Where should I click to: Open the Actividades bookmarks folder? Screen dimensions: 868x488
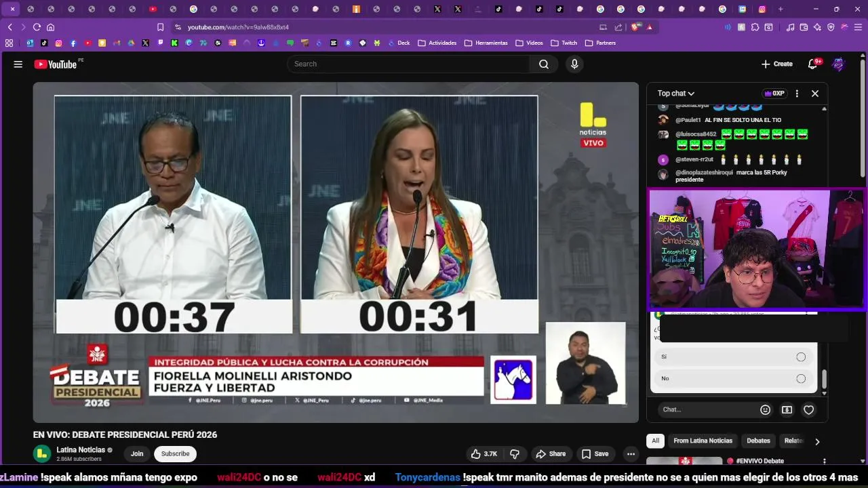(437, 43)
